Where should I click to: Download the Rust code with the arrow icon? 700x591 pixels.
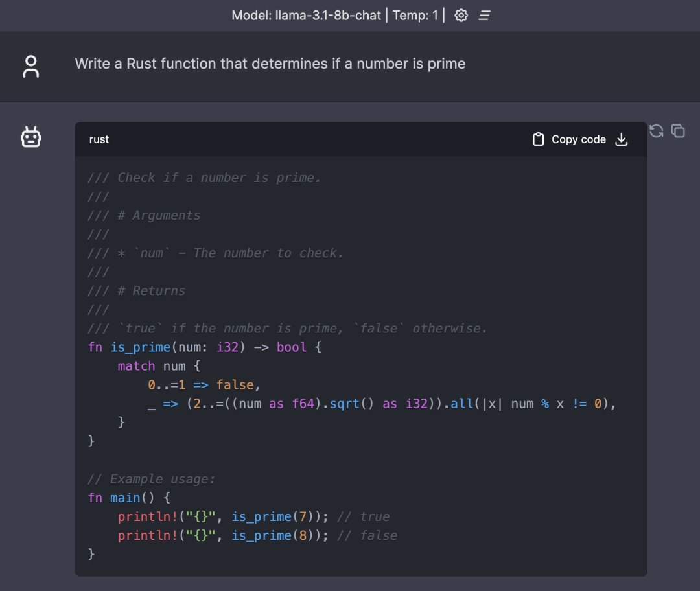click(x=621, y=139)
